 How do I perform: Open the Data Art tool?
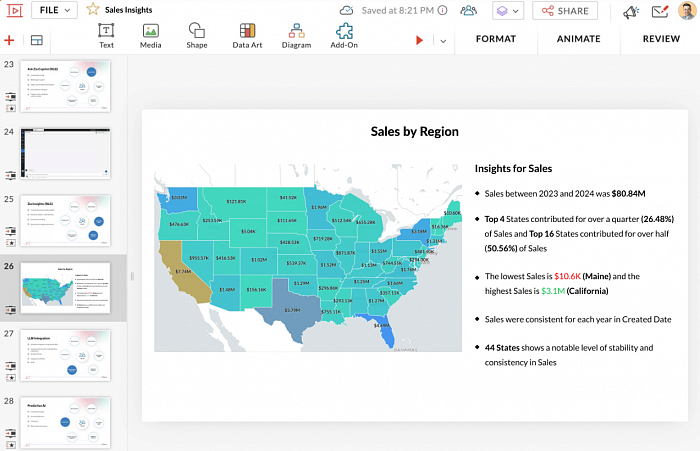pos(247,36)
